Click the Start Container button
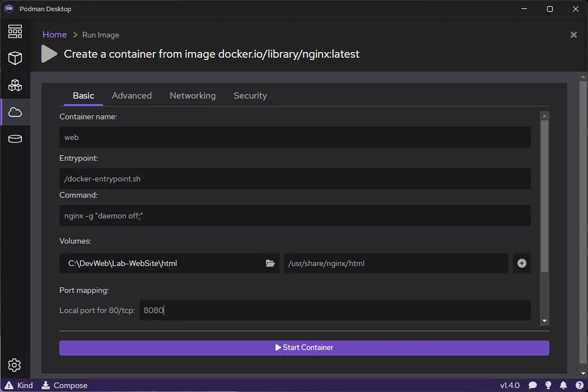 click(304, 348)
